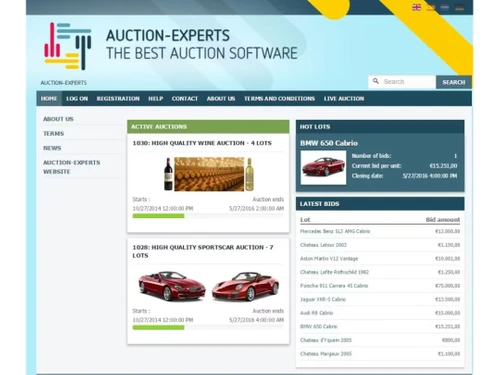Image resolution: width=500 pixels, height=375 pixels.
Task: Click the Lot column header
Action: (305, 220)
